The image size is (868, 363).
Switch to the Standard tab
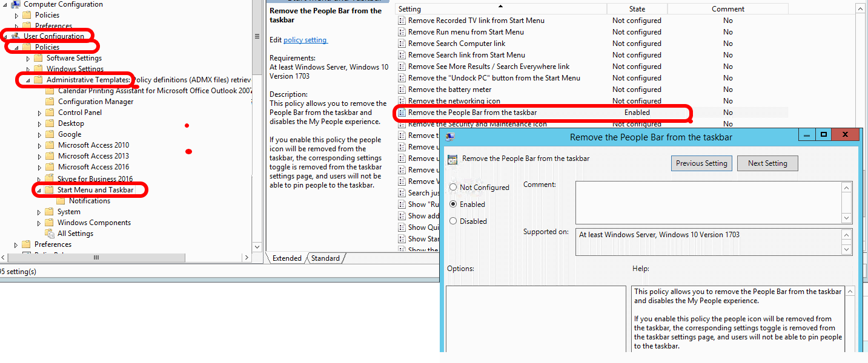pyautogui.click(x=325, y=258)
